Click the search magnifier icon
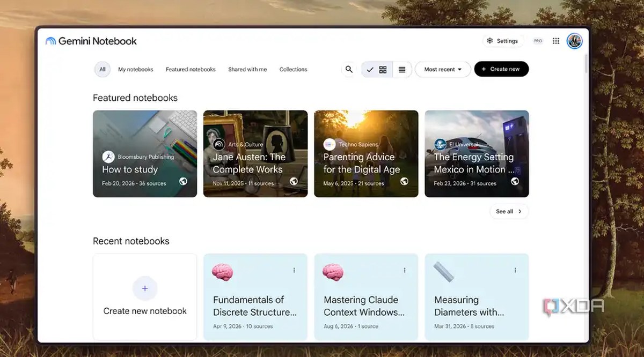The height and width of the screenshot is (357, 644). [349, 69]
